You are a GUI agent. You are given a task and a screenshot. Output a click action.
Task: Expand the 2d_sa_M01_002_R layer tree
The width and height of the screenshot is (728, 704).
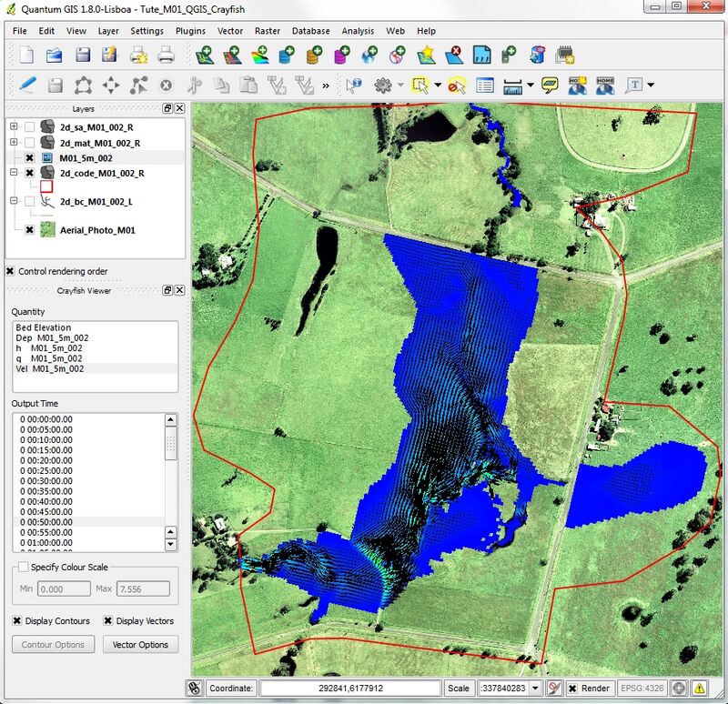click(x=14, y=127)
